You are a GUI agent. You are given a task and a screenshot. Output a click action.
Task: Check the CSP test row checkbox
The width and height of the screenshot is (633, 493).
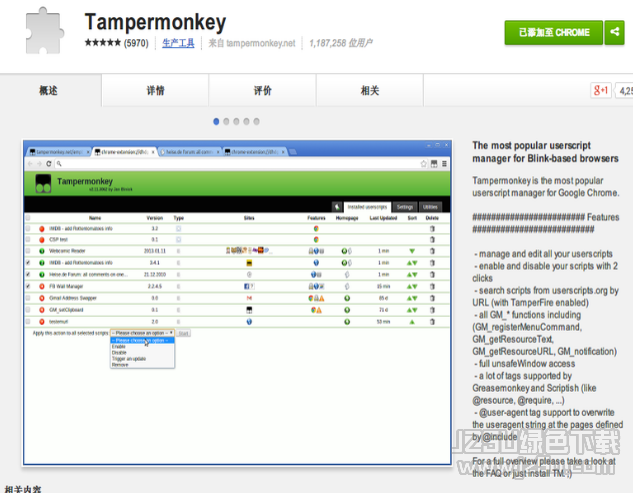(28, 239)
